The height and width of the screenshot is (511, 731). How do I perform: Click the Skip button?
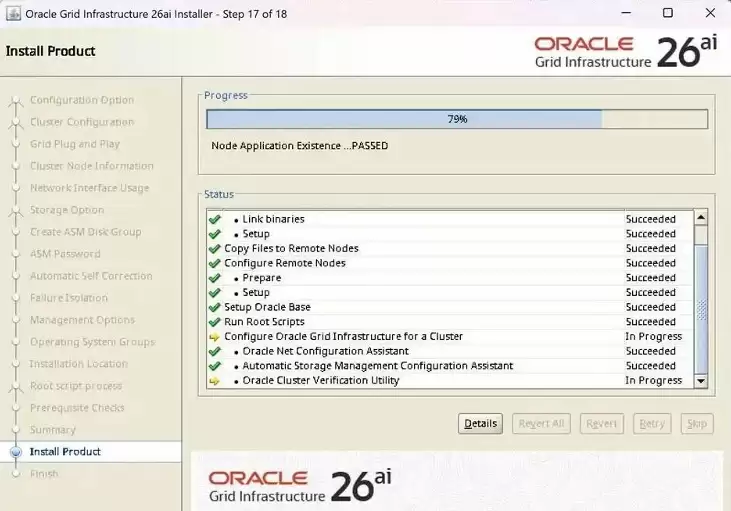coord(697,423)
